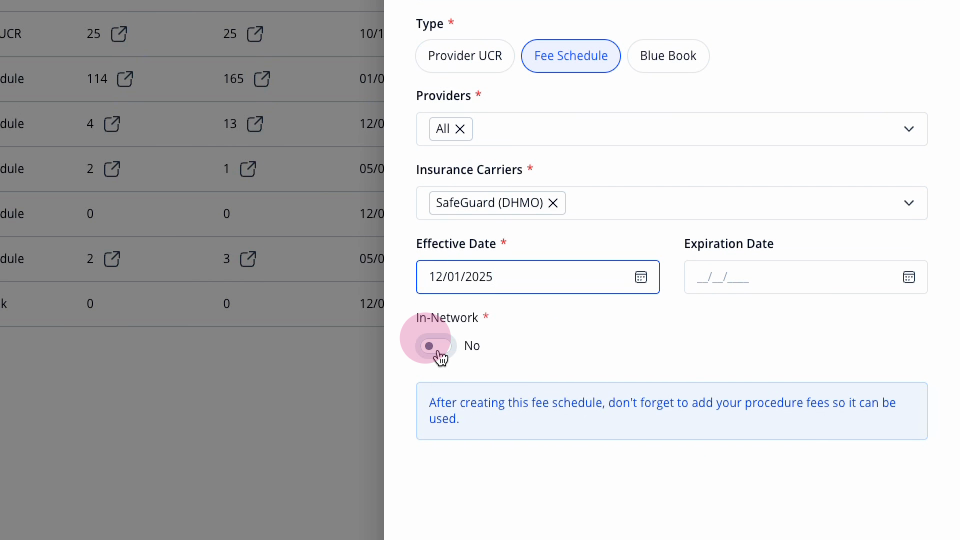Remove the SafeGuard (DHMO) carrier chip
Viewport: 960px width, 540px height.
pyautogui.click(x=553, y=203)
